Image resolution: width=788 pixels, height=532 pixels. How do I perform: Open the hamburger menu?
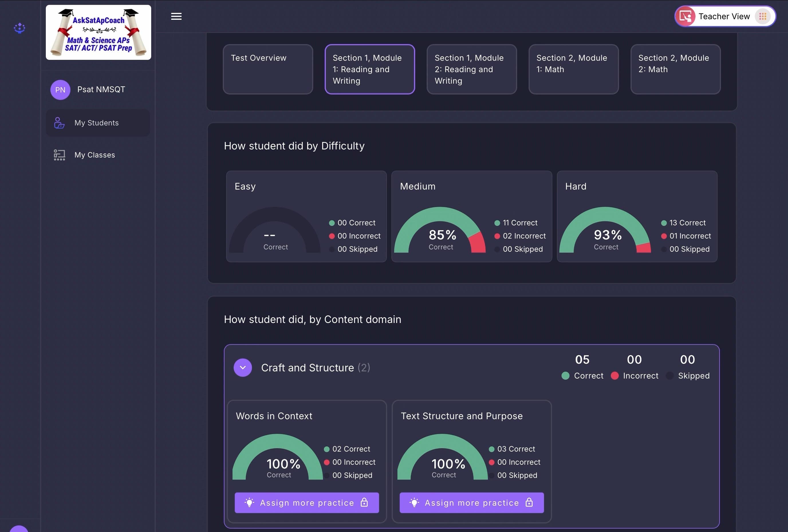pos(176,16)
